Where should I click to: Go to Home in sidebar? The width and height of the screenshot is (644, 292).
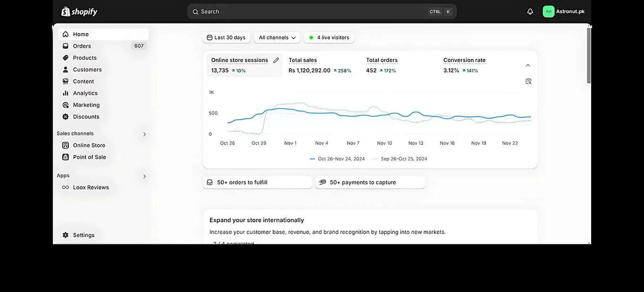pos(103,34)
